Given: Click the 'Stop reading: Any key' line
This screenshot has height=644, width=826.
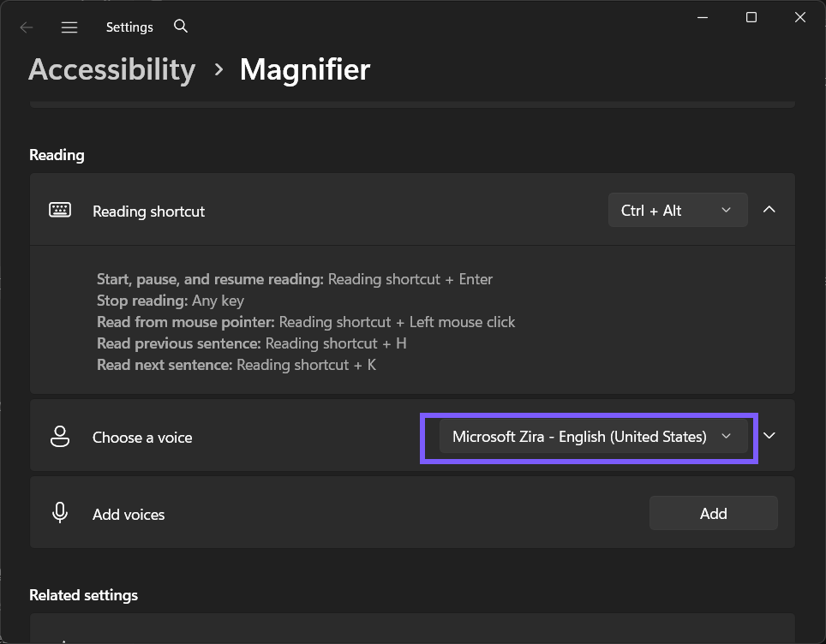Looking at the screenshot, I should pyautogui.click(x=171, y=301).
